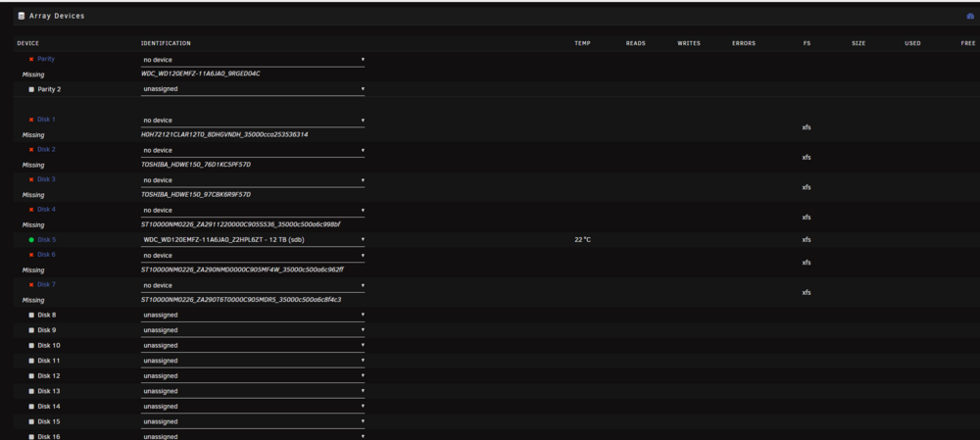The image size is (980, 440).
Task: Click the red X status icon for Parity
Action: pyautogui.click(x=31, y=60)
